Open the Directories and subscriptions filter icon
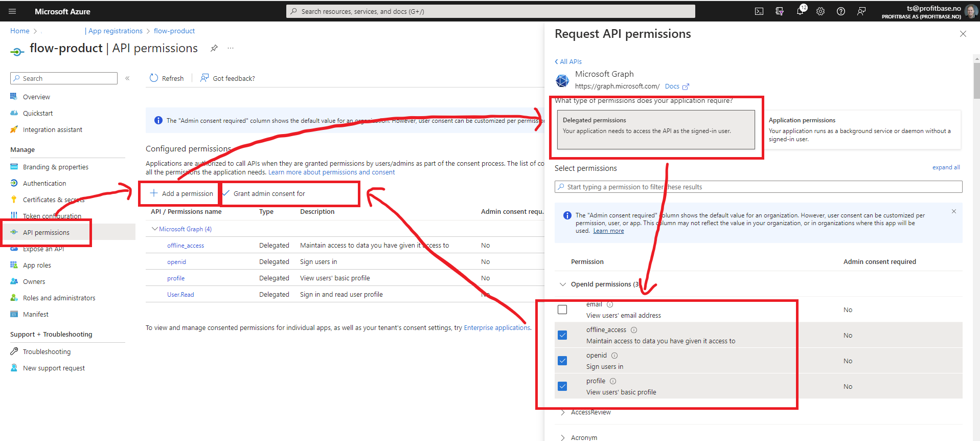Image resolution: width=980 pixels, height=441 pixels. point(780,11)
